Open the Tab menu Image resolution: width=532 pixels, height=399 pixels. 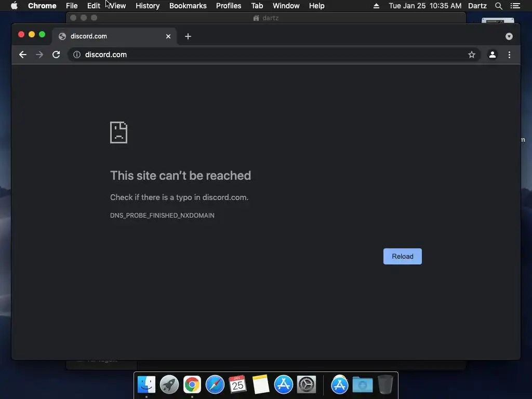click(x=257, y=6)
